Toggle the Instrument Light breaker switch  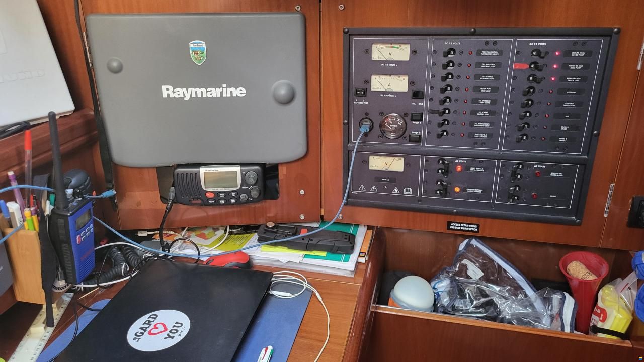[443, 123]
